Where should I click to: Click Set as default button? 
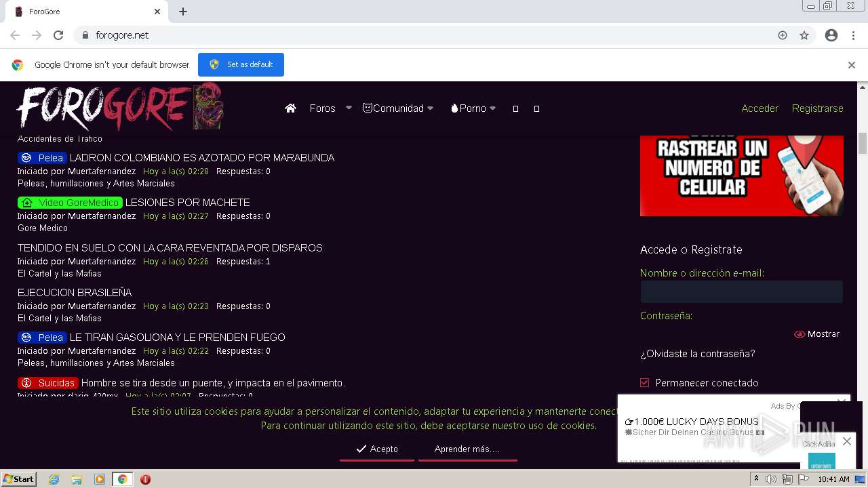[241, 64]
